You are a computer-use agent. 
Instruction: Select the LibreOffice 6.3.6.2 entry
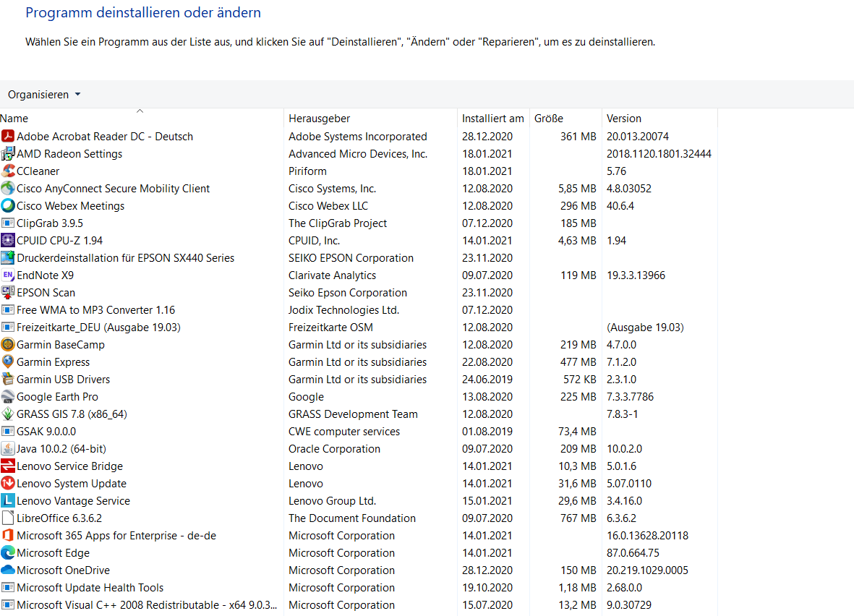[359, 518]
